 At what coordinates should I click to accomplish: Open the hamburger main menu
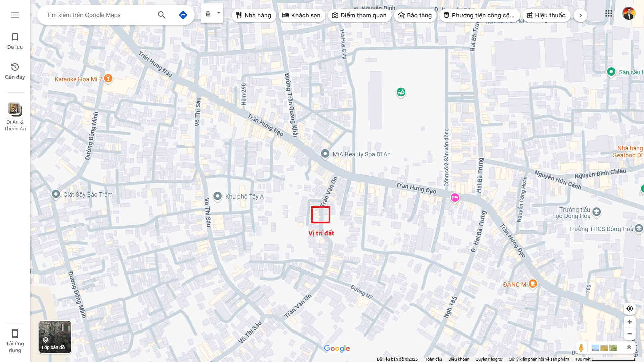pyautogui.click(x=15, y=15)
